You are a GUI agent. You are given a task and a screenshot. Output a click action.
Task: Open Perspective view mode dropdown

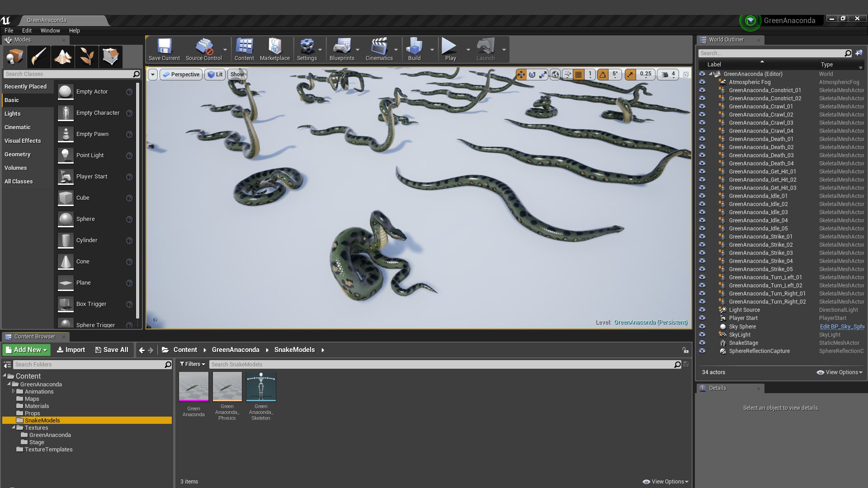(181, 75)
